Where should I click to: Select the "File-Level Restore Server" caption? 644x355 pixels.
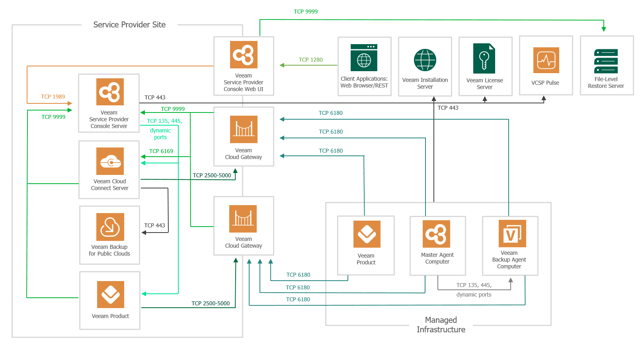pyautogui.click(x=606, y=83)
